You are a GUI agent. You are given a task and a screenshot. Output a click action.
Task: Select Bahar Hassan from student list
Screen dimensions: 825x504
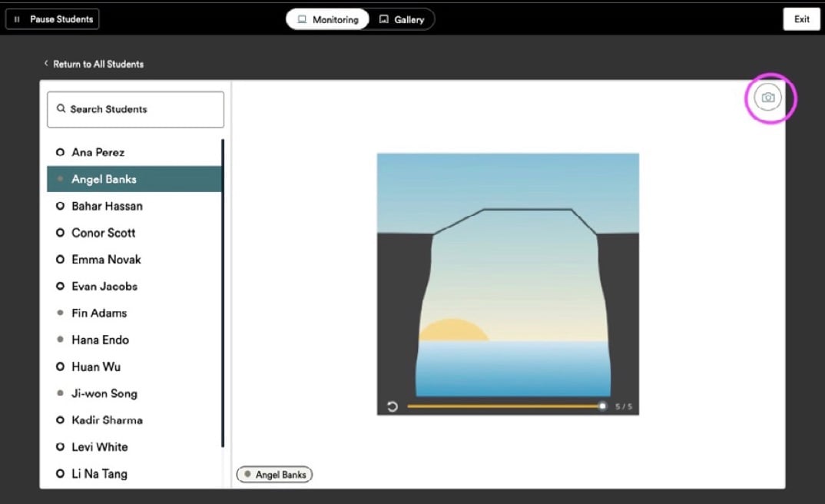point(107,206)
